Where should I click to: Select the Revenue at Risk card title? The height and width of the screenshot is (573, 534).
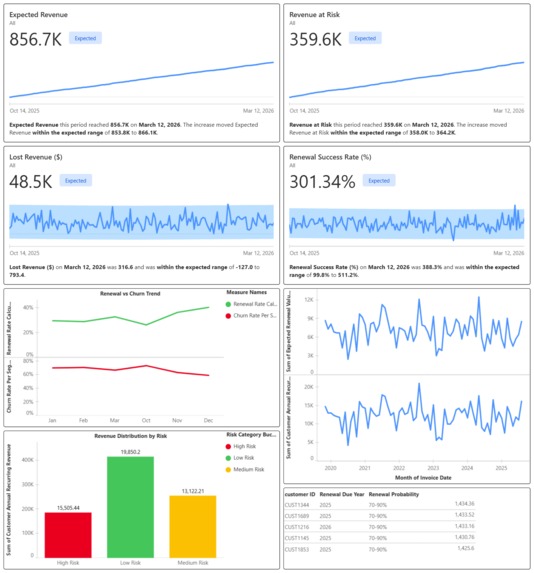pyautogui.click(x=314, y=15)
